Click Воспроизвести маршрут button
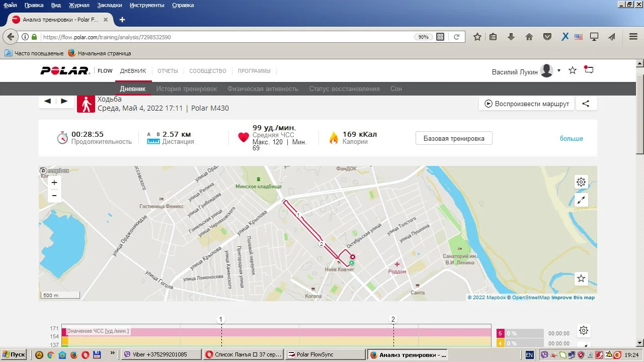This screenshot has height=362, width=644. point(526,104)
